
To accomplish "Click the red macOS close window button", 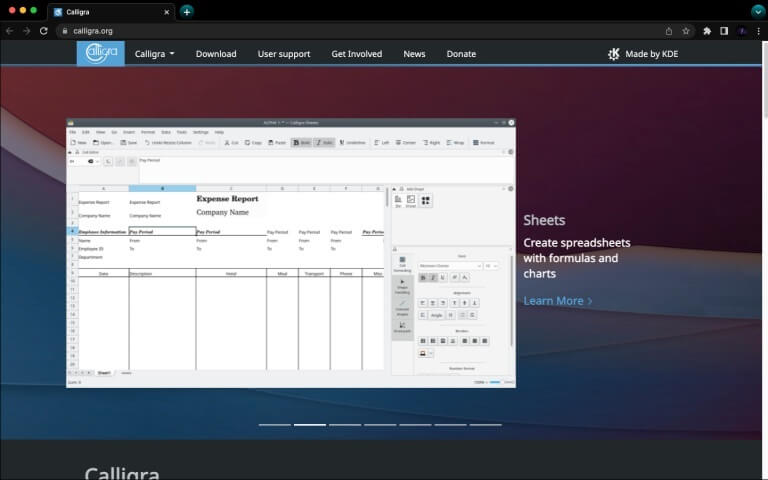I will pos(12,10).
